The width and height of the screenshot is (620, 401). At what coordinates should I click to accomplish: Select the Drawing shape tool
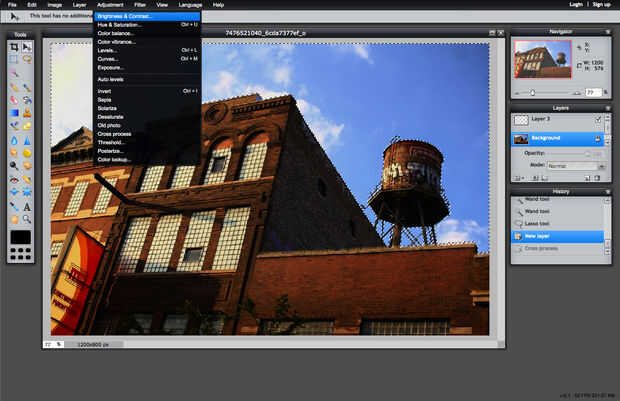pos(27,126)
